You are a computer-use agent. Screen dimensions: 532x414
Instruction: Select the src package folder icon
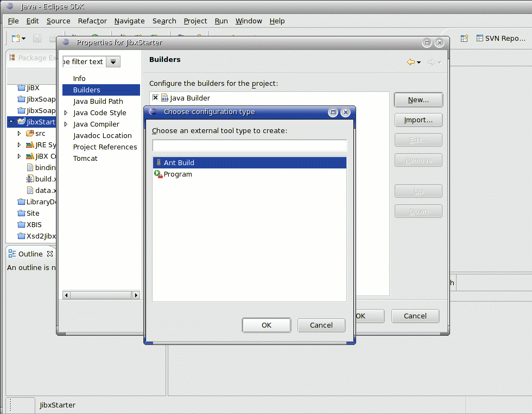30,133
